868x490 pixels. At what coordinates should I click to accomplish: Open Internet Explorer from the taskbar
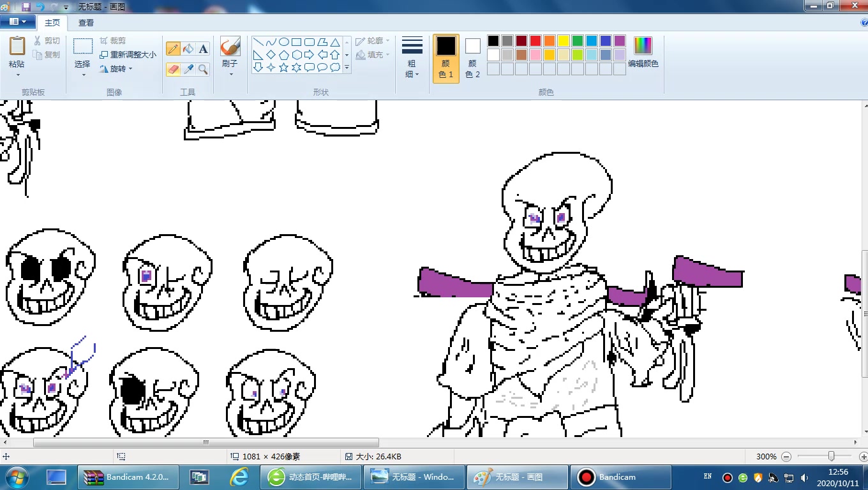[x=239, y=477]
